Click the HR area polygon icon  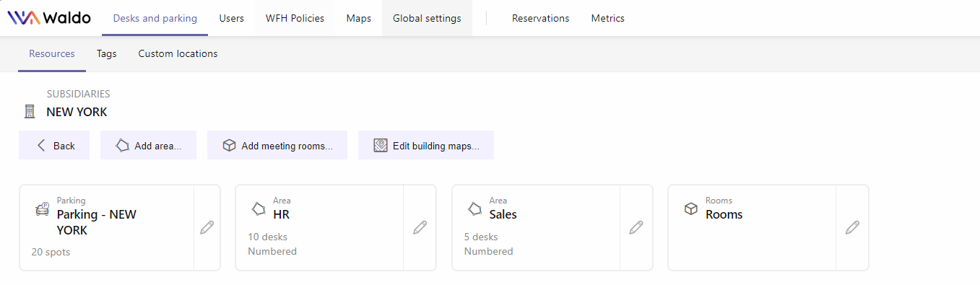click(x=259, y=209)
